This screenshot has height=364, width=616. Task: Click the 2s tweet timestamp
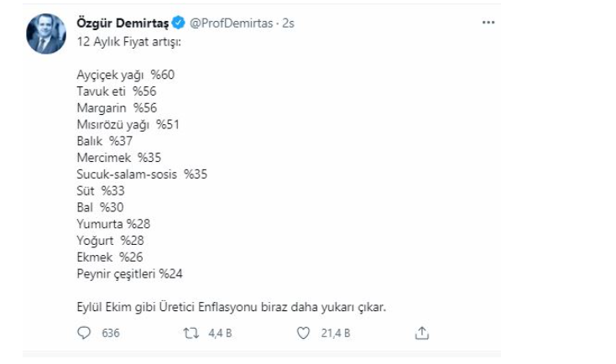coord(288,23)
